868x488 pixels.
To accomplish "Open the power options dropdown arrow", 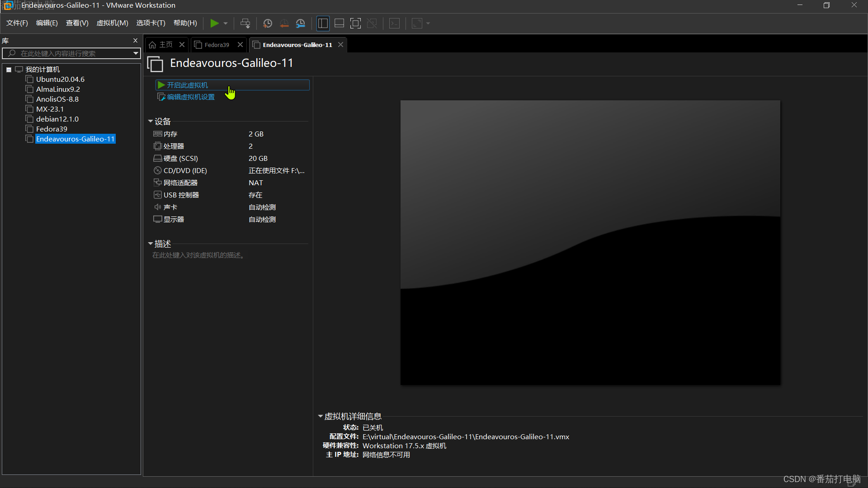I will click(226, 23).
